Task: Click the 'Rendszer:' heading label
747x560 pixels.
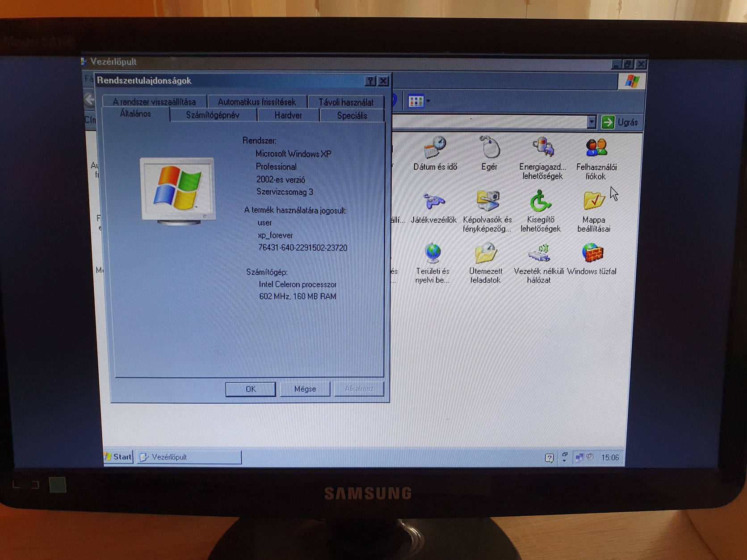Action: pos(260,141)
